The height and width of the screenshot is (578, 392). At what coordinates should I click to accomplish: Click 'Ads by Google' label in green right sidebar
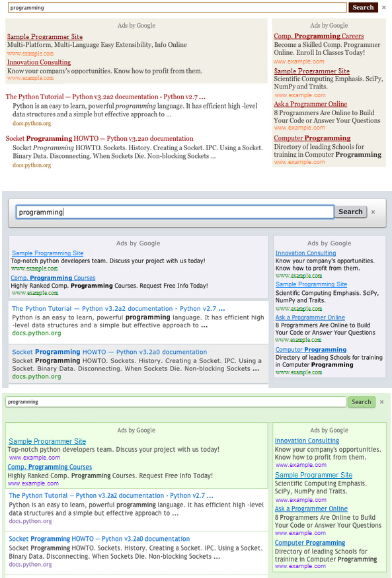[x=329, y=430]
